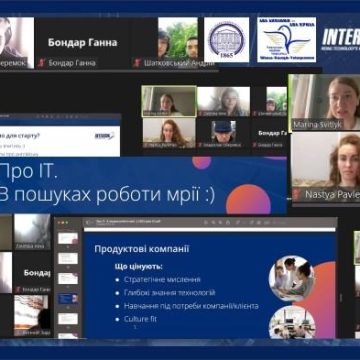
Task: Click the 'для старту?' slide heading
Action: pyautogui.click(x=20, y=136)
